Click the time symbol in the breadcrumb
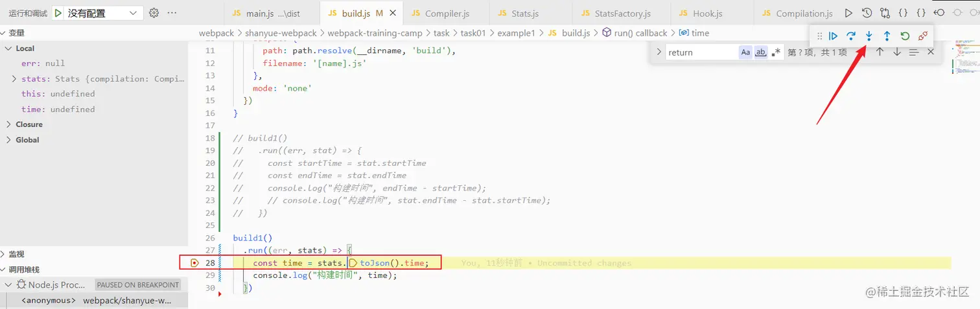The image size is (980, 309). pyautogui.click(x=694, y=33)
